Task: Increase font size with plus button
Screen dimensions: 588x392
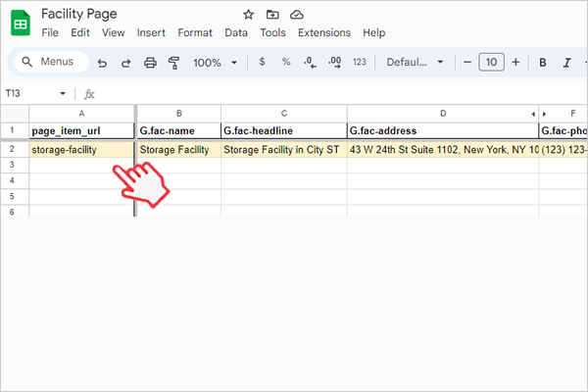Action: click(x=515, y=63)
